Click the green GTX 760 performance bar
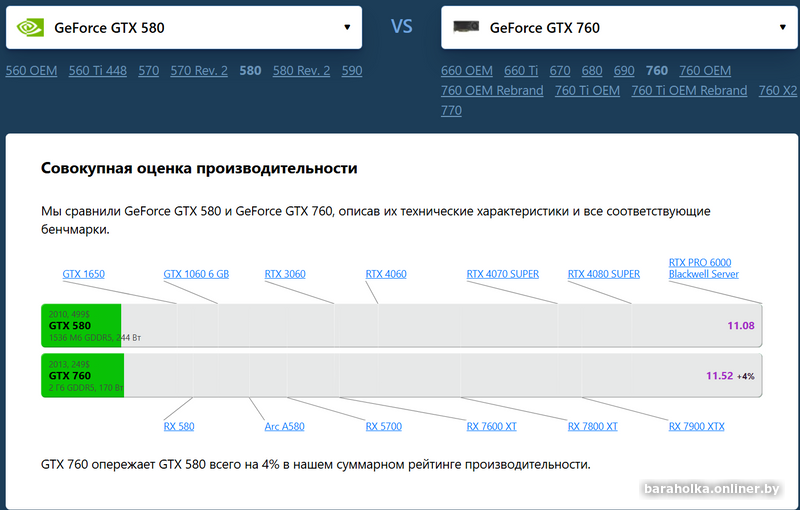Screen dimensions: 800x510 coord(82,376)
